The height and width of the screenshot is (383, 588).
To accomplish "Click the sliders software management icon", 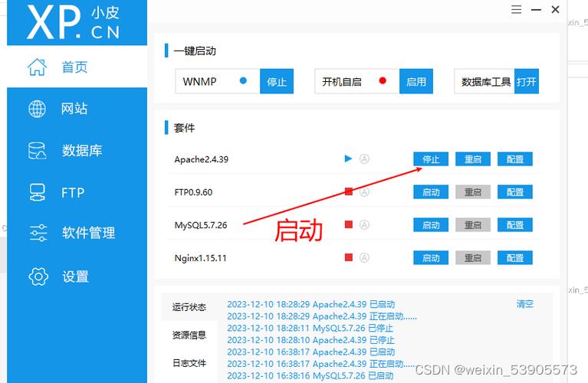I will pos(38,233).
